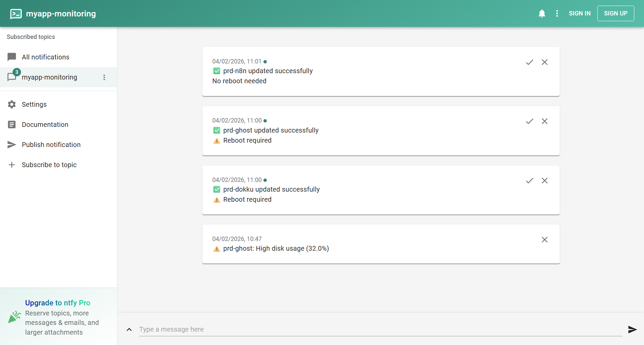Dismiss the High disk usage notification
Screen dimensions: 644x345
(x=545, y=240)
